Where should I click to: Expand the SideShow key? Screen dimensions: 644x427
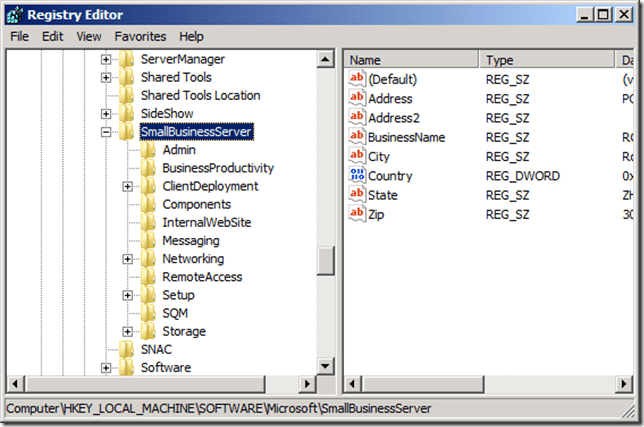coord(106,114)
